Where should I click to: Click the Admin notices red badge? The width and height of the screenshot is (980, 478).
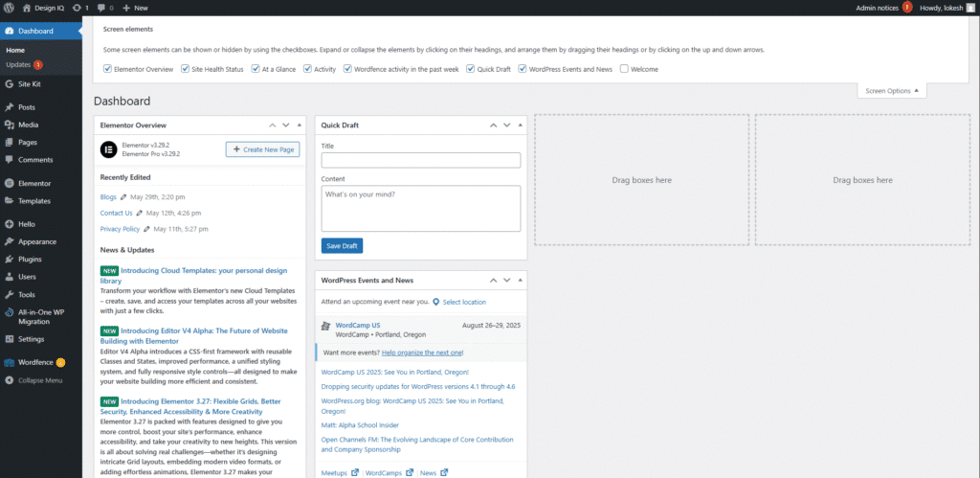(907, 8)
